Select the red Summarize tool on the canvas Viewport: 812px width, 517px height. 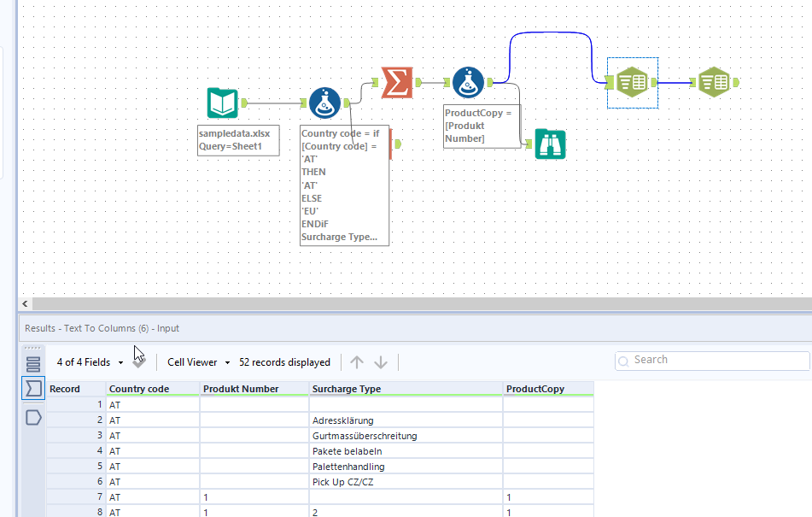coord(397,82)
